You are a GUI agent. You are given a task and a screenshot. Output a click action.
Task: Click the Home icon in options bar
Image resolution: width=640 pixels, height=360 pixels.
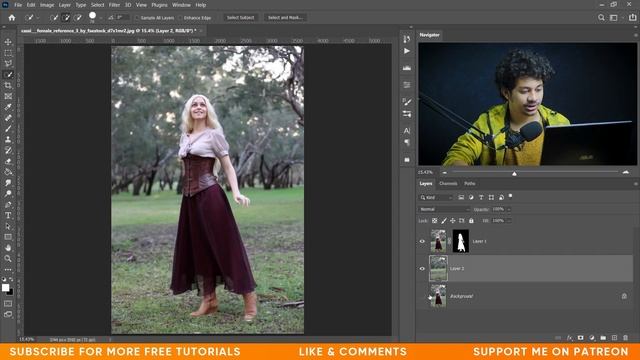click(x=12, y=18)
